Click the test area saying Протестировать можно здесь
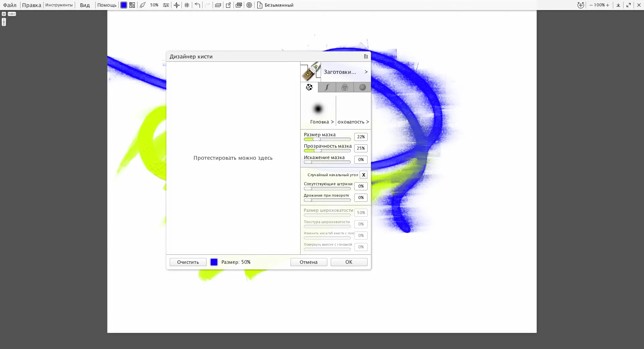Screen dimensions: 644x349 (x=233, y=158)
